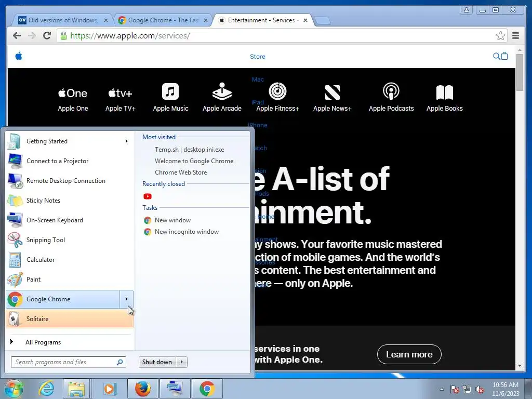Open Chrome Web Store entry

[x=181, y=172]
